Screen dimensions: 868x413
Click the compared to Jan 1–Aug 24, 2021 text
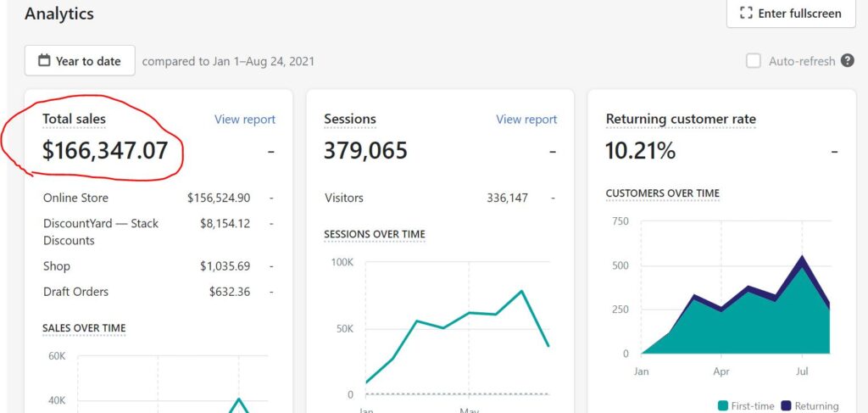[228, 61]
